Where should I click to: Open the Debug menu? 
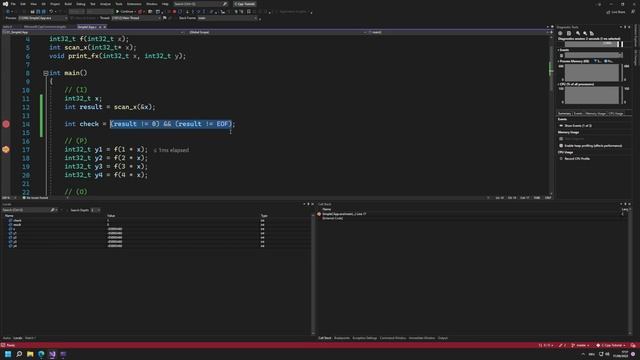pos(80,4)
